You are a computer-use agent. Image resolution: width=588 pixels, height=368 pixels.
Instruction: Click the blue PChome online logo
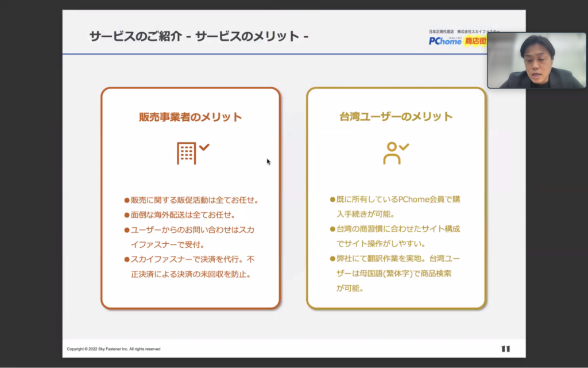[445, 41]
